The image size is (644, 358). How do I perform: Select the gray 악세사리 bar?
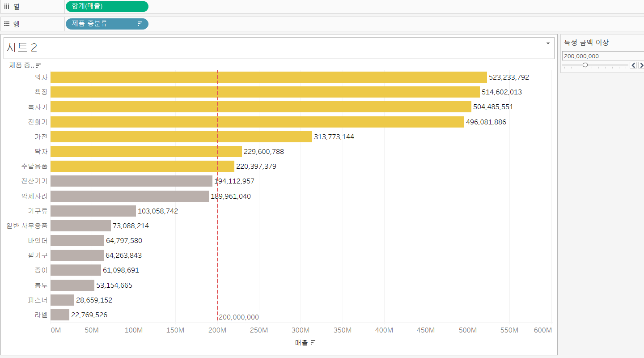pos(130,196)
